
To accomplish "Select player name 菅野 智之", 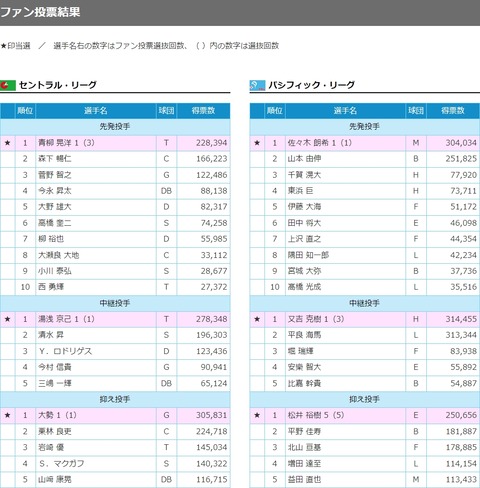I will click(x=55, y=175).
